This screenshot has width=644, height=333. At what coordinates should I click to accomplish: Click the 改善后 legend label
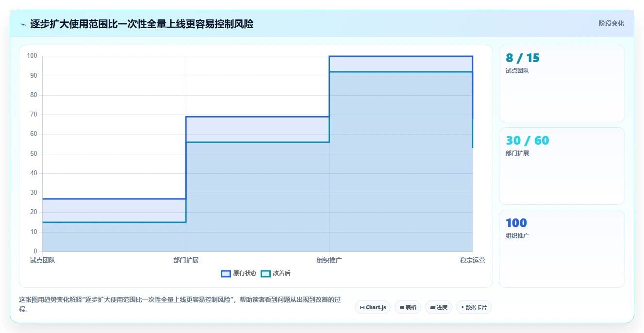(281, 273)
